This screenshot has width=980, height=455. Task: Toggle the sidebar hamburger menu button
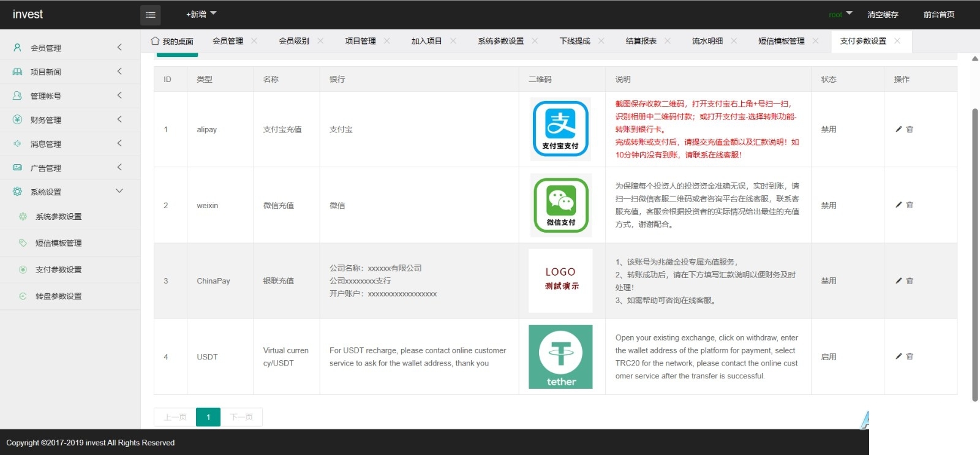coord(151,15)
